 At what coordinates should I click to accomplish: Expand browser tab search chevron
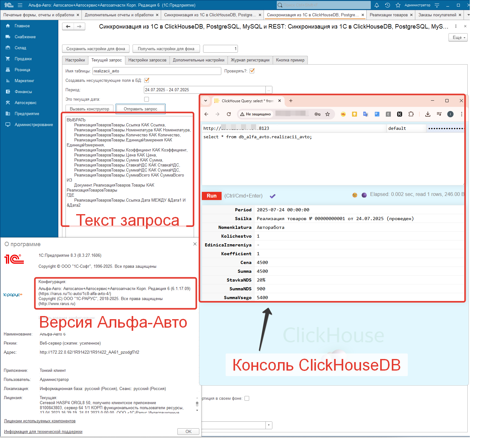tap(206, 101)
